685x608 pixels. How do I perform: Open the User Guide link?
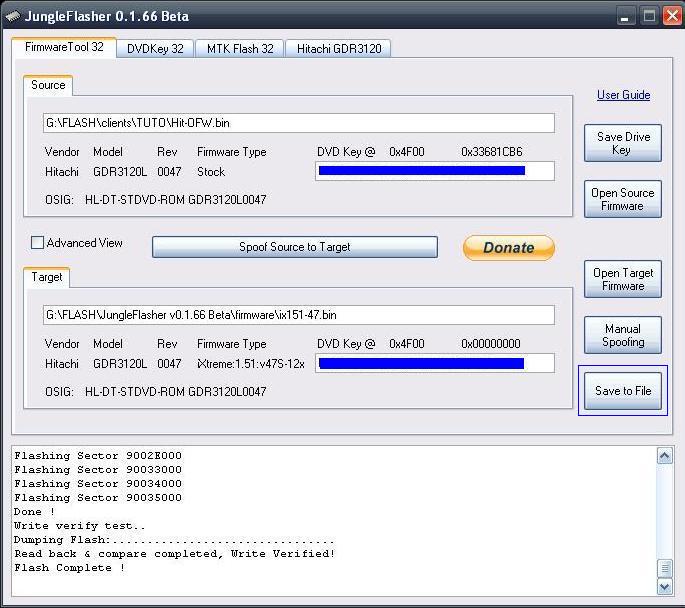(623, 95)
